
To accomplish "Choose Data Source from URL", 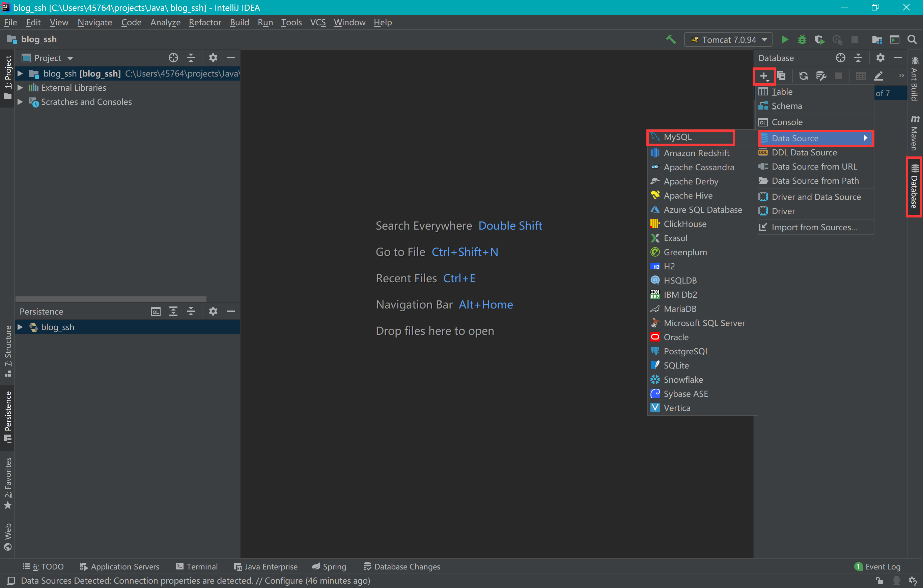I will [x=816, y=167].
